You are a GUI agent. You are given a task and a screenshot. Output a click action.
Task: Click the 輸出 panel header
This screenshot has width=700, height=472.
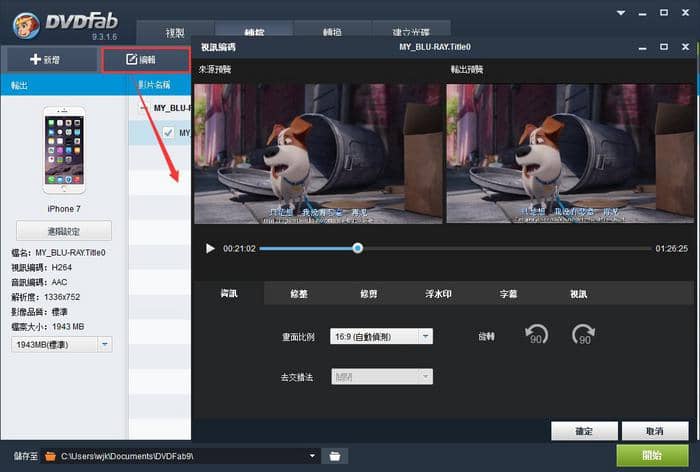click(x=19, y=85)
